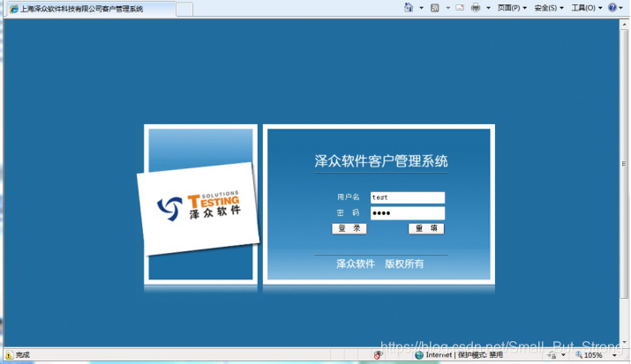Open the Home button dropdown arrow
This screenshot has height=364, width=631.
pyautogui.click(x=421, y=8)
